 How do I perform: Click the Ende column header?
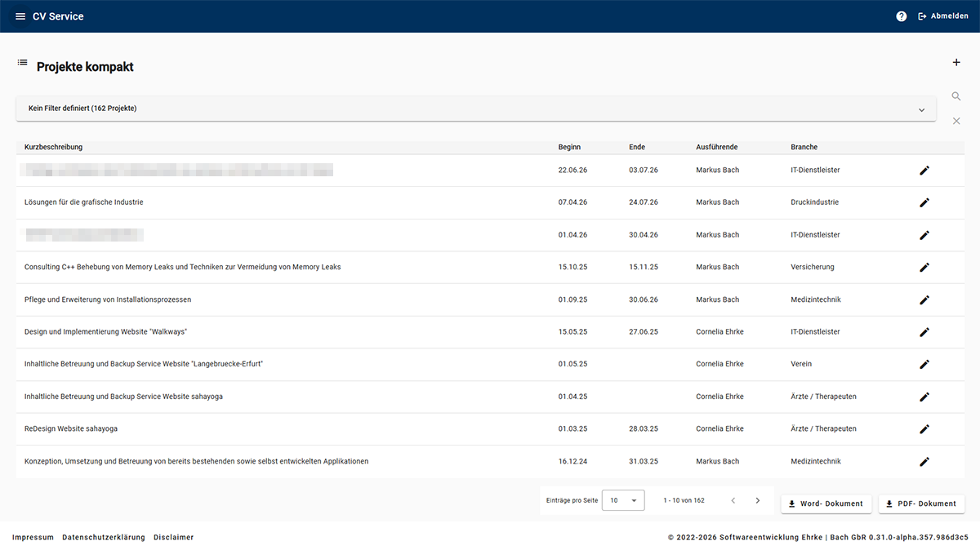tap(637, 147)
